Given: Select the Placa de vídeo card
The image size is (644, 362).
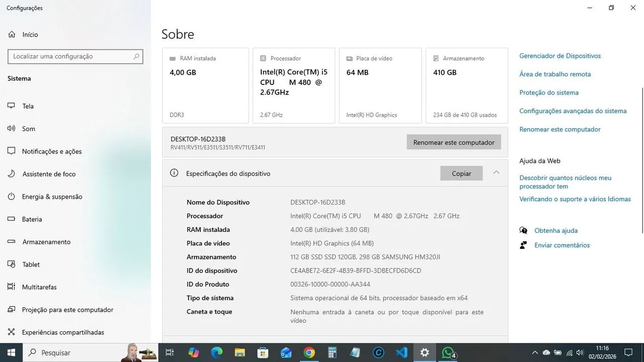Looking at the screenshot, I should (380, 85).
